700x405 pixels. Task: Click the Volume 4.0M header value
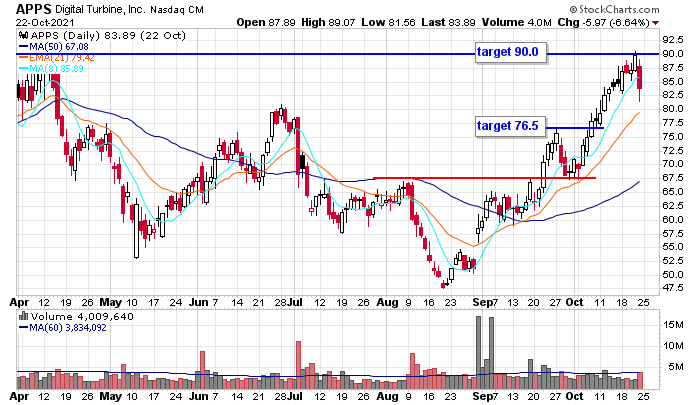click(x=516, y=22)
